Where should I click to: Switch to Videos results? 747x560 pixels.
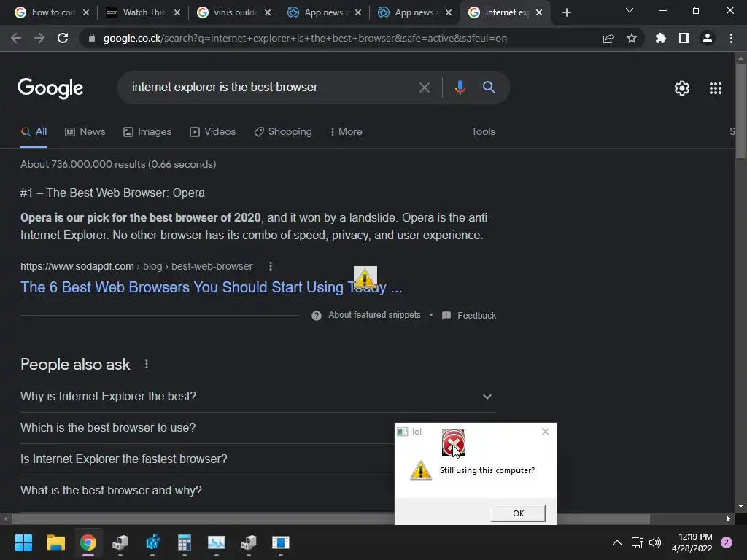(x=212, y=132)
